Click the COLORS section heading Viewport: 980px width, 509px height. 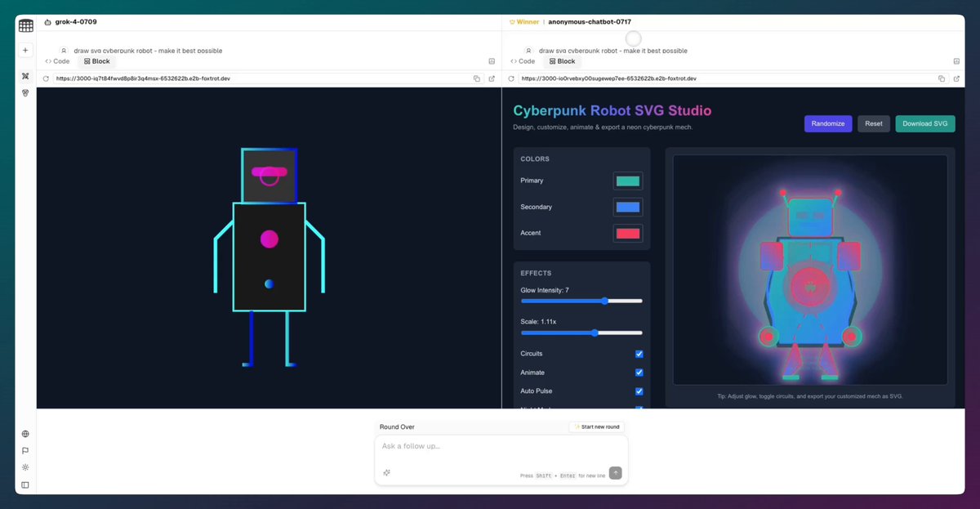535,159
